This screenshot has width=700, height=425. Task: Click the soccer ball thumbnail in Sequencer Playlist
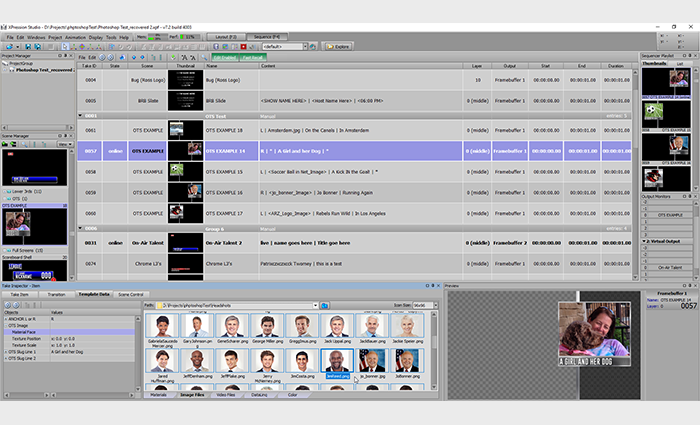(654, 108)
